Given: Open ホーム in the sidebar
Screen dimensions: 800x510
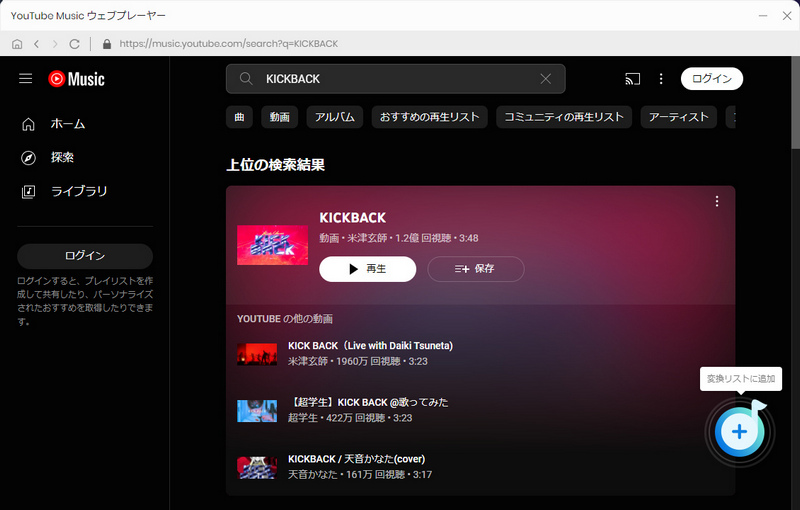Looking at the screenshot, I should tap(68, 124).
